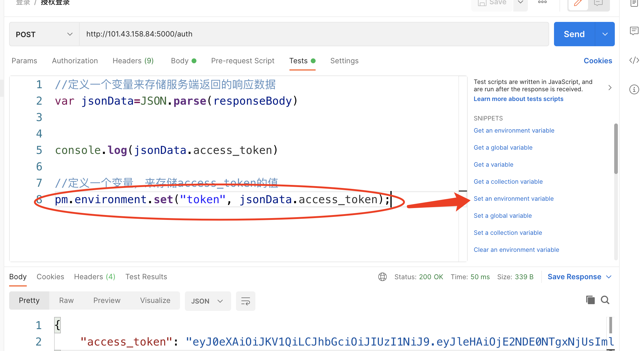
Task: Click the search response magnifier icon
Action: coord(605,300)
